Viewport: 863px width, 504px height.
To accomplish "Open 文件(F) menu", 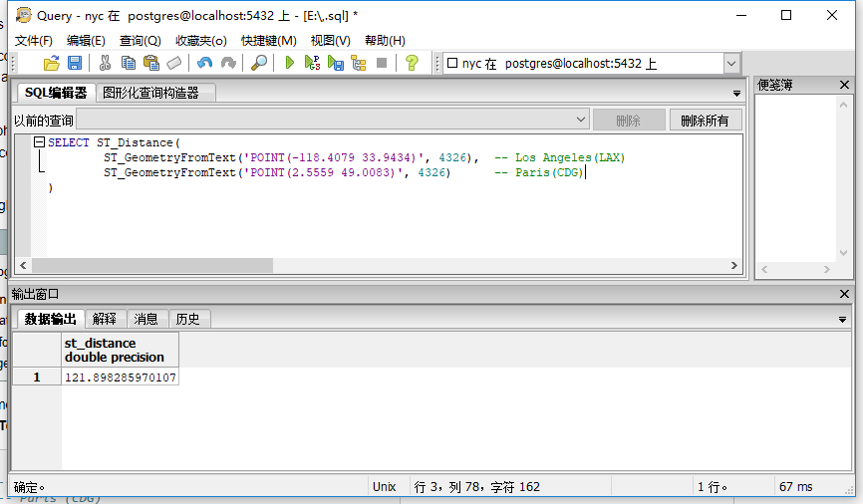I will 34,41.
